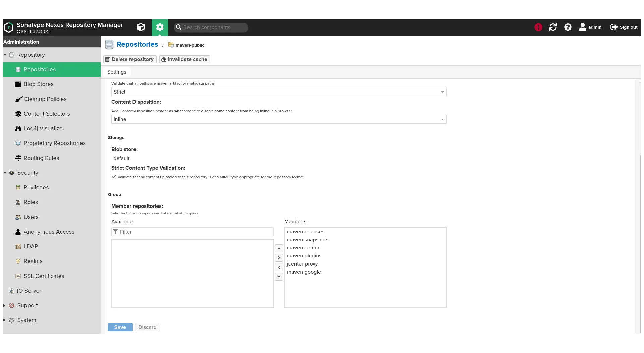This screenshot has height=353, width=644.
Task: Click the Refresh icon in the header
Action: [x=553, y=27]
